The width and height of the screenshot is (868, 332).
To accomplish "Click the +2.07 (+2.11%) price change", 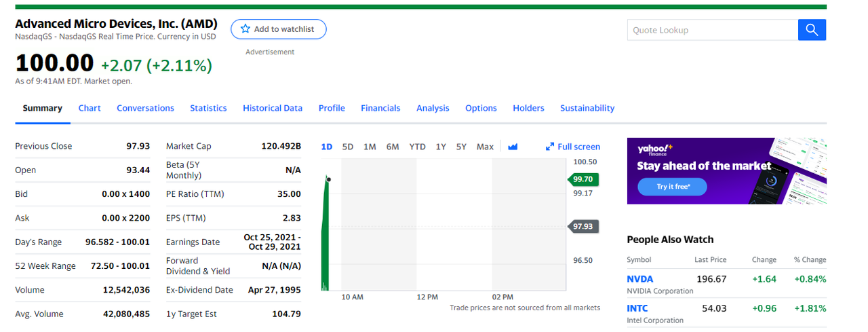I will 156,65.
